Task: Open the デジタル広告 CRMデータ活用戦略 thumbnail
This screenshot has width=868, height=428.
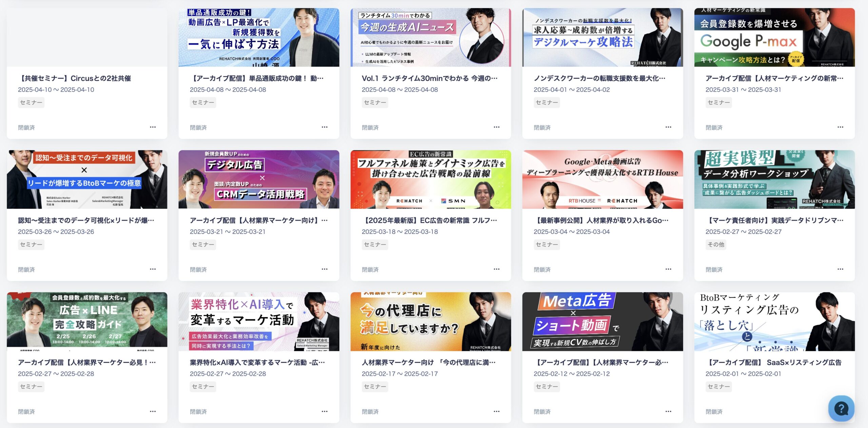Action: (x=259, y=179)
